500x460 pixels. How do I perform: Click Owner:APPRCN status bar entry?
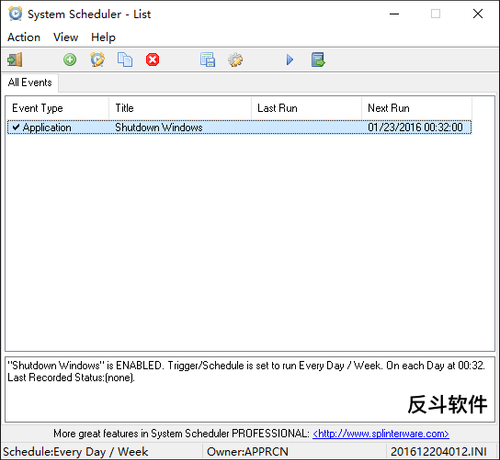[x=247, y=452]
